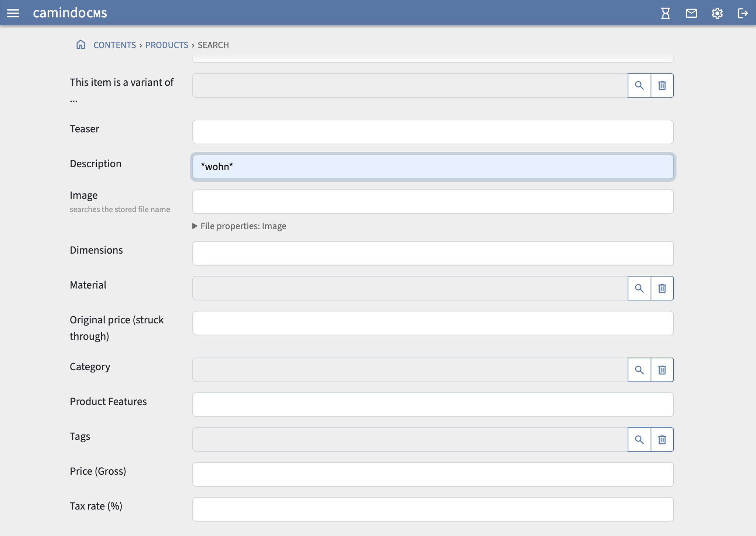This screenshot has width=756, height=536.
Task: Click the Material read-only field
Action: (x=410, y=288)
